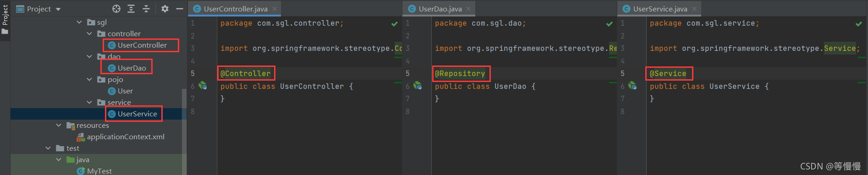This screenshot has width=868, height=175.
Task: Click 'public class UserService {' line
Action: point(709,86)
